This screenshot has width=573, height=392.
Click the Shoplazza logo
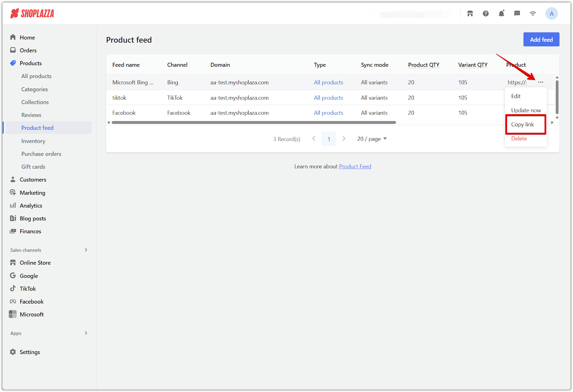pyautogui.click(x=32, y=14)
